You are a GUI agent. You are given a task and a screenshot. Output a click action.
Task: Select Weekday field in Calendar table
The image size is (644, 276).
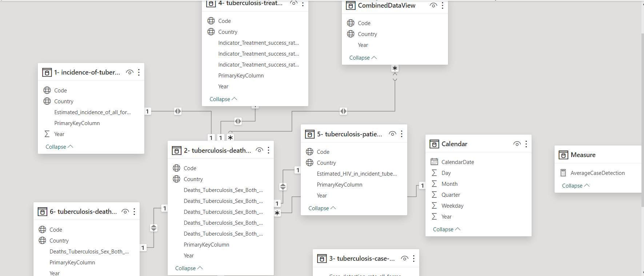click(452, 205)
